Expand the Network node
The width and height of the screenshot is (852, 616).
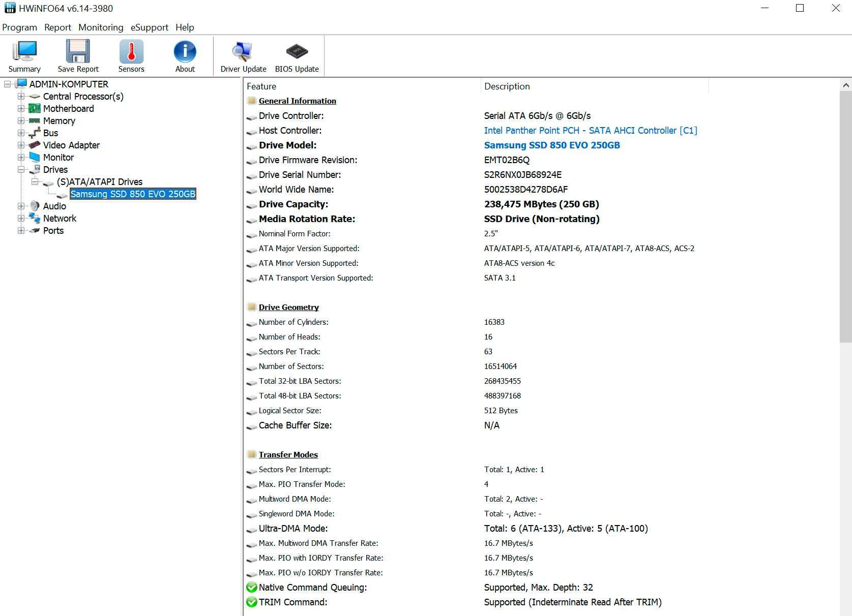click(x=21, y=218)
